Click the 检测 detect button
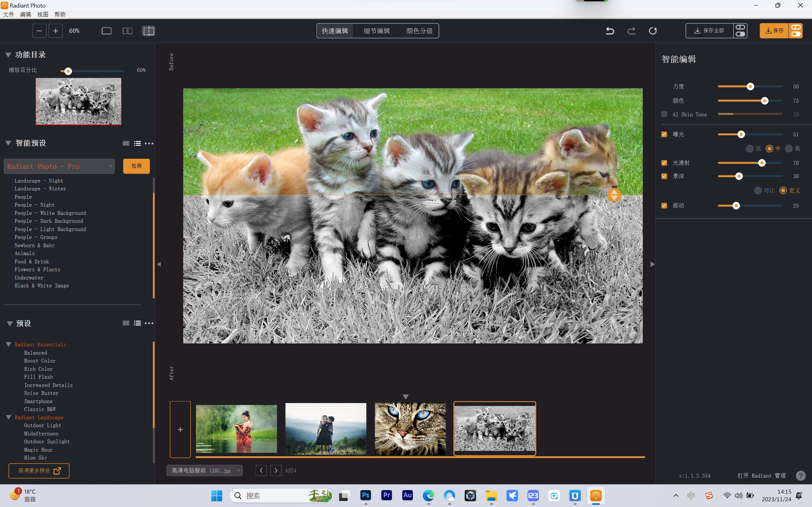This screenshot has height=507, width=812. click(136, 166)
